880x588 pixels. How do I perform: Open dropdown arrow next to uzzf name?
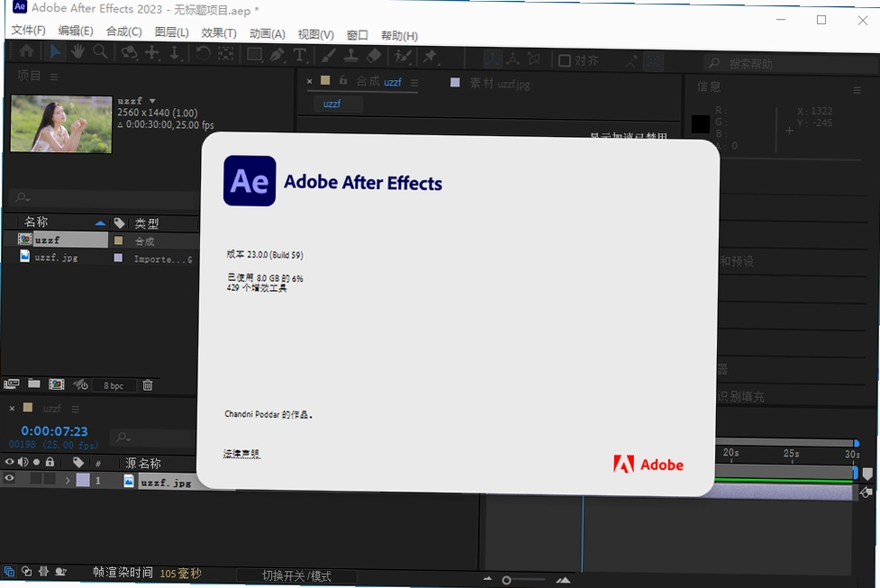coord(152,101)
